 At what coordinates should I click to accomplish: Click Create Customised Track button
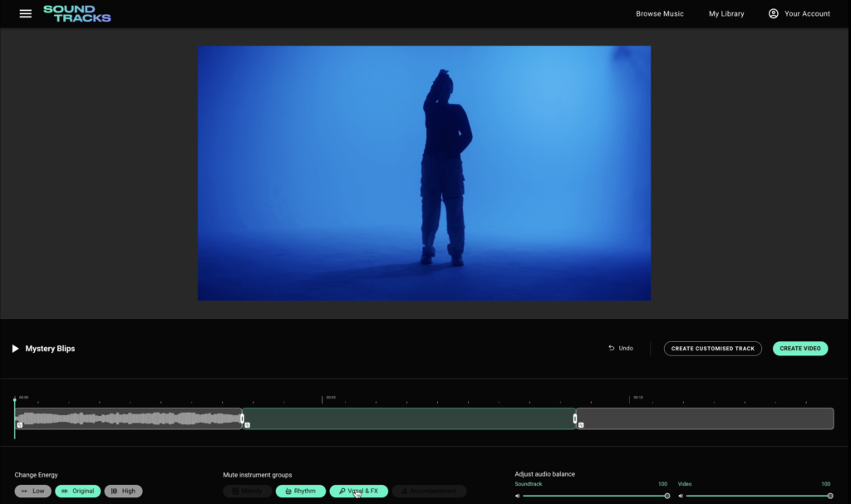712,349
